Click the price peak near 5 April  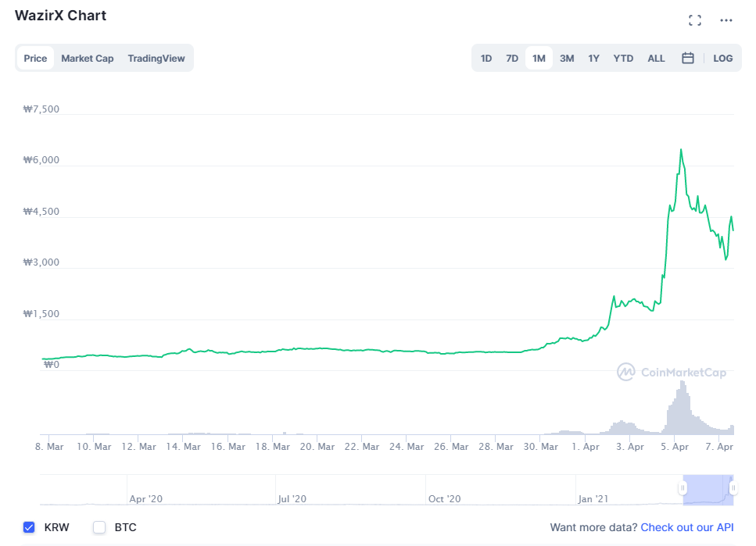681,150
